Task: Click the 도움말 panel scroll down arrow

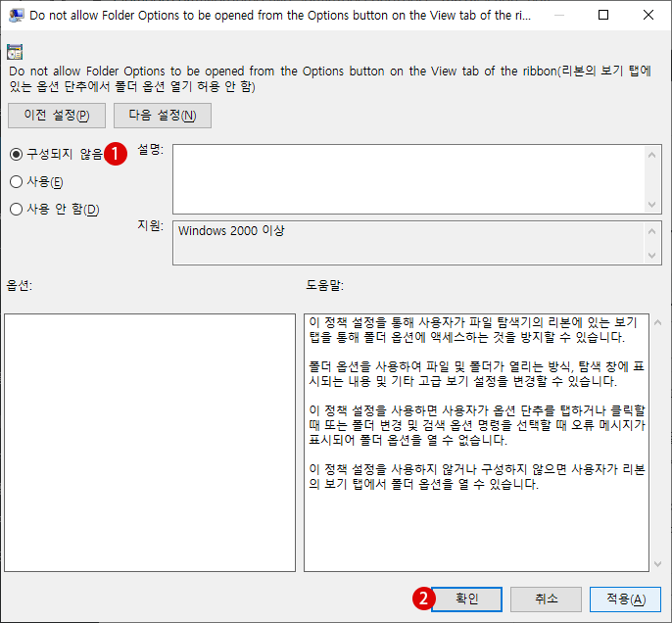Action: tap(658, 564)
